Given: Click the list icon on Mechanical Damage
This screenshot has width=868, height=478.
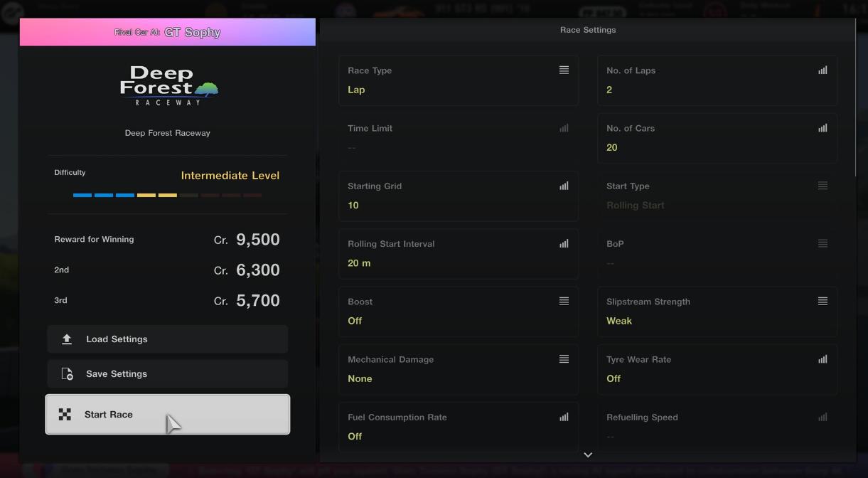Looking at the screenshot, I should 564,359.
